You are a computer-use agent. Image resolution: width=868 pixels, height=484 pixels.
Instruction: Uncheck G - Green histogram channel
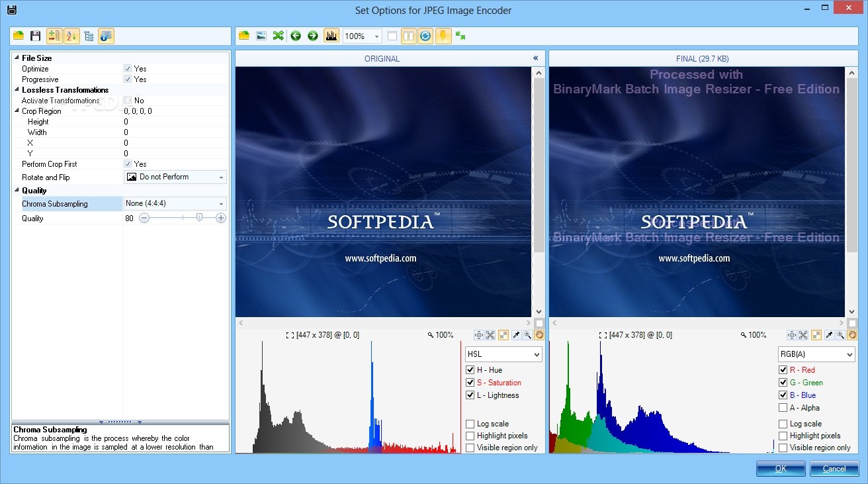(783, 383)
